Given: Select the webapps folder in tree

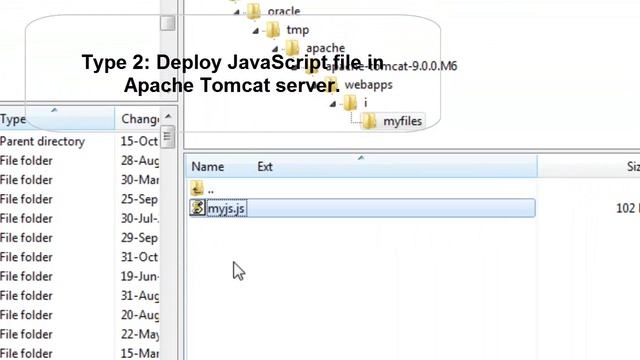Looking at the screenshot, I should [369, 84].
